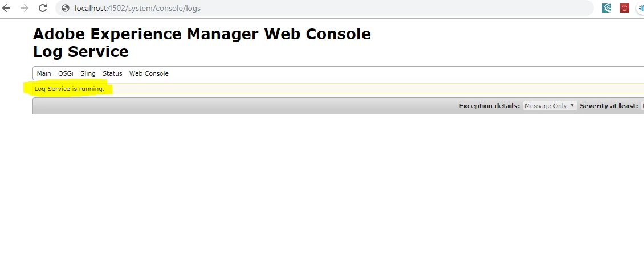View site information globe icon
This screenshot has width=644, height=280.
[66, 8]
